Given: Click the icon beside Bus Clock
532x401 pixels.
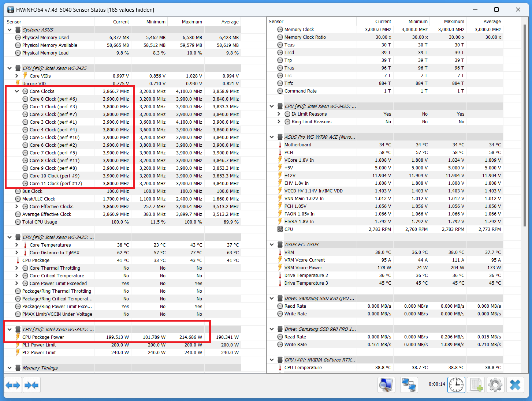Looking at the screenshot, I should (x=18, y=191).
